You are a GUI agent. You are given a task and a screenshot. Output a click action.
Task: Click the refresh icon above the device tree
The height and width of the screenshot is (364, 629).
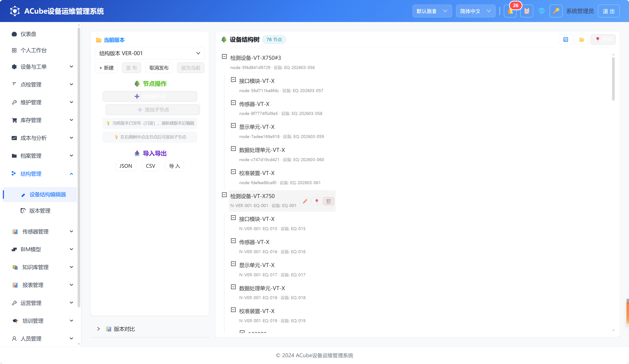566,39
